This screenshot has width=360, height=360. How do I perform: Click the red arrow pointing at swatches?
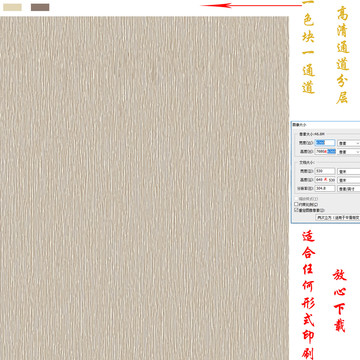(251, 5)
